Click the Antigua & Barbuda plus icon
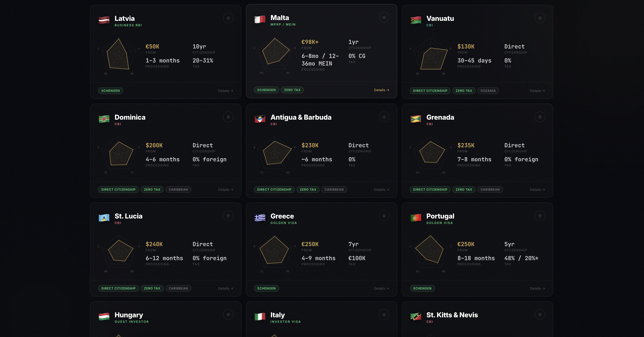The height and width of the screenshot is (337, 644). click(384, 117)
